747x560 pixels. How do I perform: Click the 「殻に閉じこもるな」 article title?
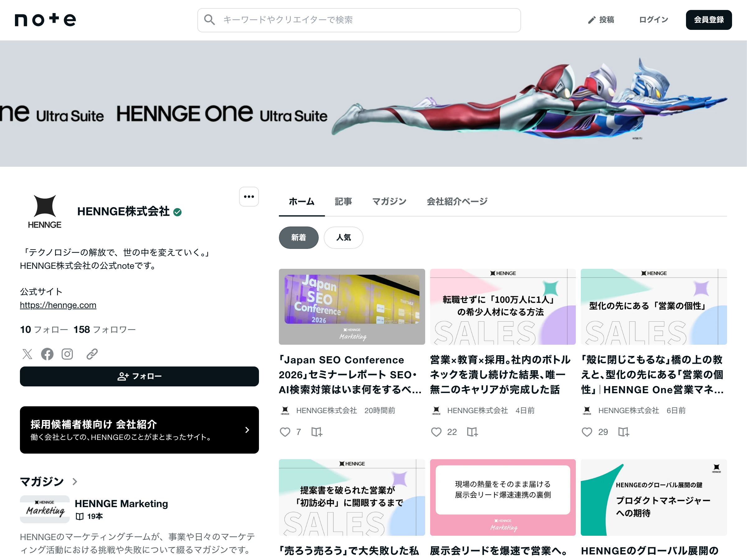point(652,375)
